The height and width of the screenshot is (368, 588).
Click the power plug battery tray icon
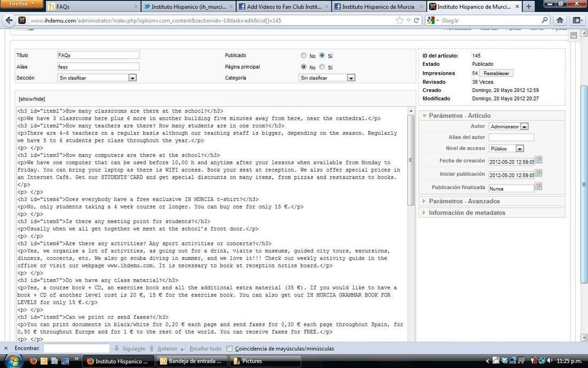pyautogui.click(x=533, y=361)
